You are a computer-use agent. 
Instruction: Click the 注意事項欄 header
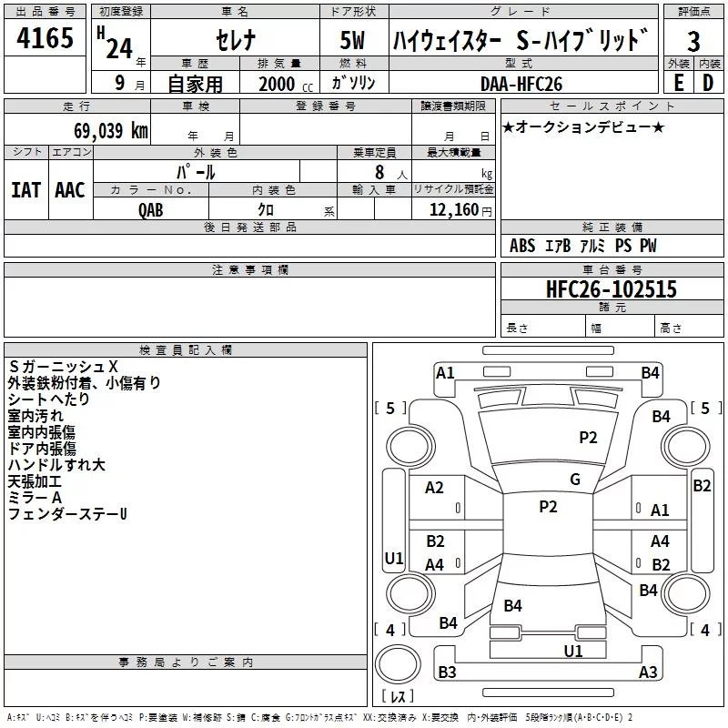click(x=250, y=269)
